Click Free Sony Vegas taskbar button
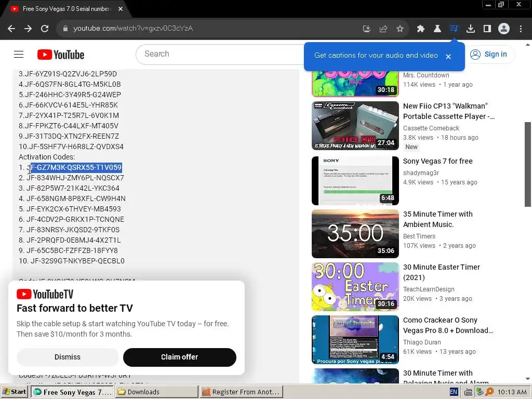The image size is (532, 399). pos(72,392)
